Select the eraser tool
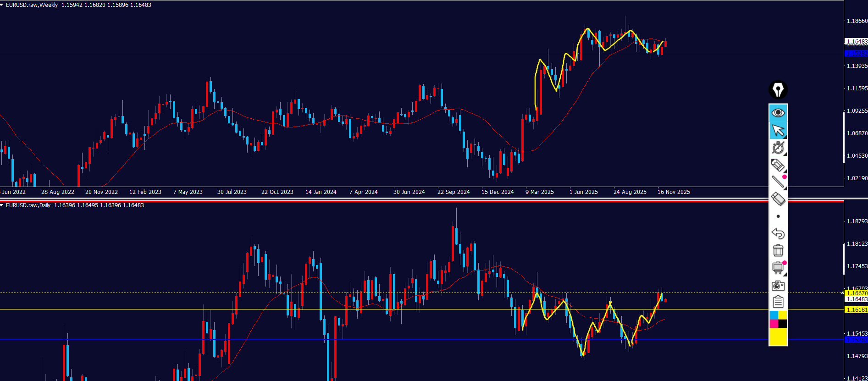Screen dimensions: 868x381 [778, 199]
